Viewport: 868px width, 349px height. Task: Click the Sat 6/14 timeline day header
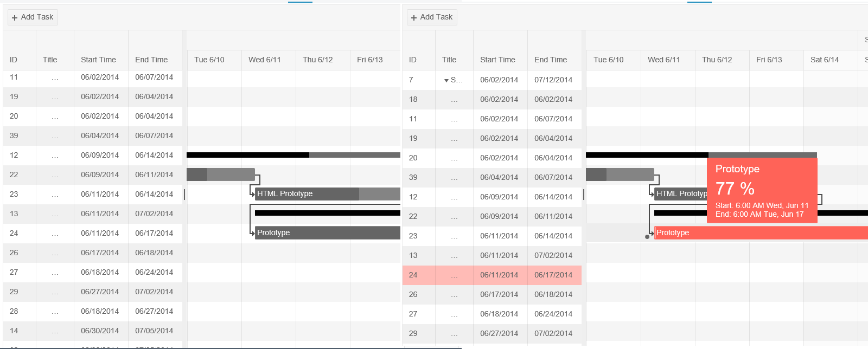(825, 60)
